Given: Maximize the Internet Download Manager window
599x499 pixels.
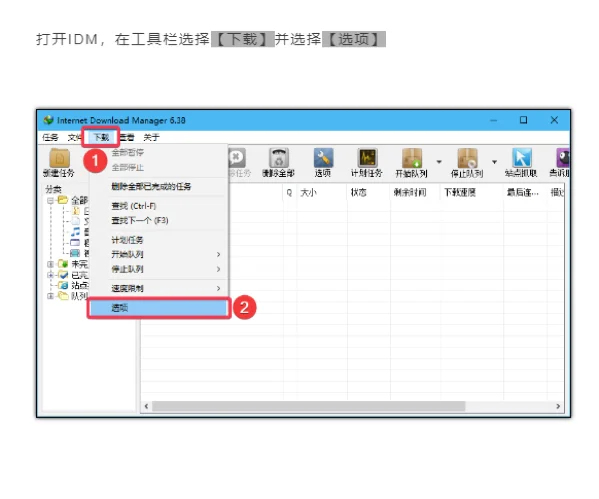Looking at the screenshot, I should coord(523,120).
